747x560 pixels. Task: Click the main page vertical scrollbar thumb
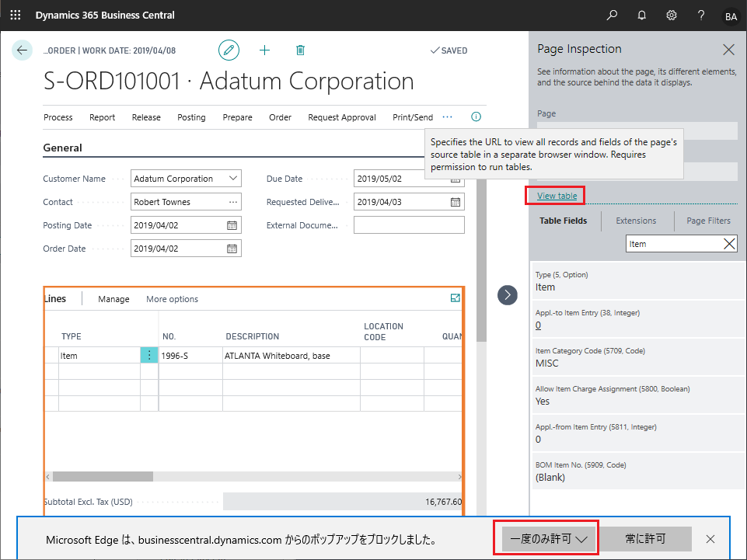pyautogui.click(x=481, y=261)
